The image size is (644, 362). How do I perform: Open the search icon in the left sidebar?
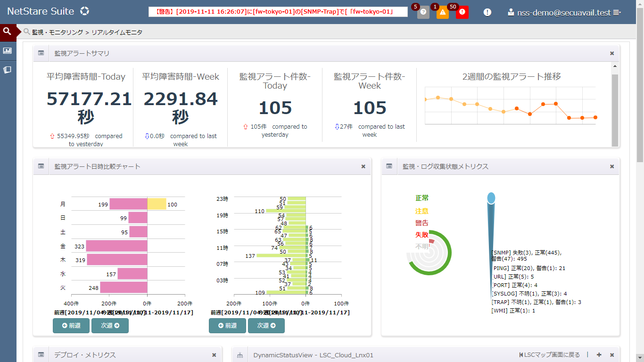click(7, 32)
